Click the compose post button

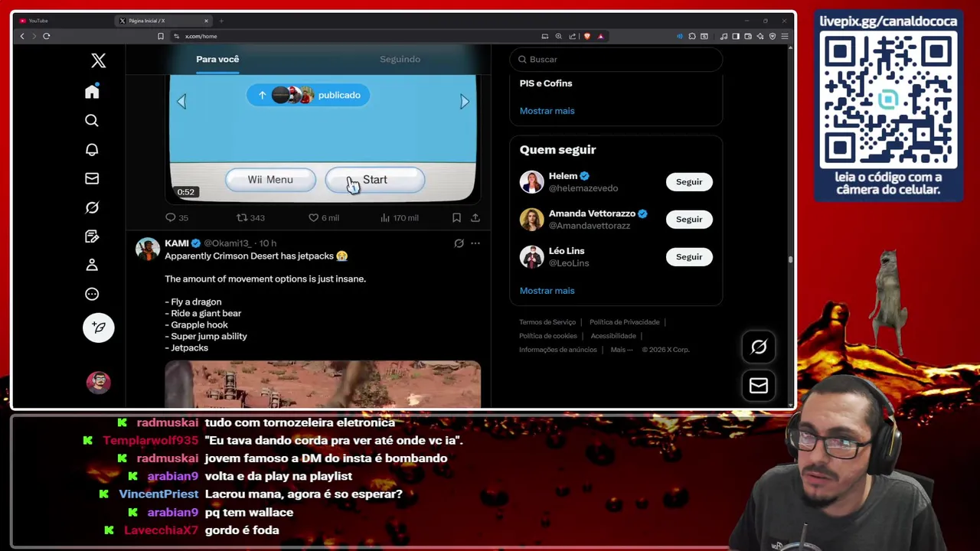tap(98, 328)
